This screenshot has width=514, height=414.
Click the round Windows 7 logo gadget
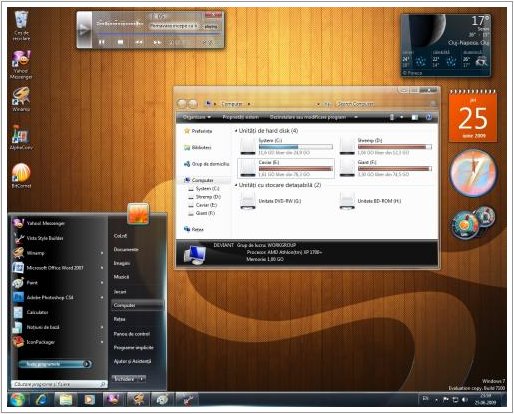(473, 173)
